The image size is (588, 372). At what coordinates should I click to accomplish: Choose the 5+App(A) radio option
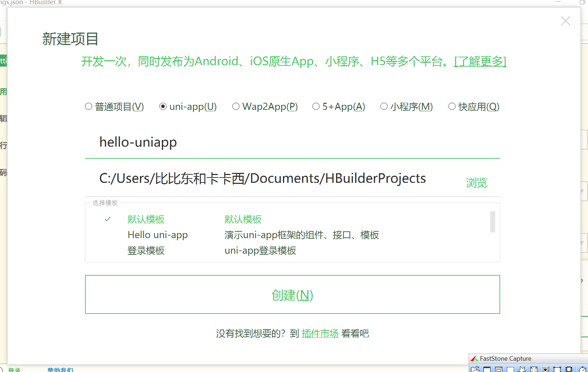[339, 107]
